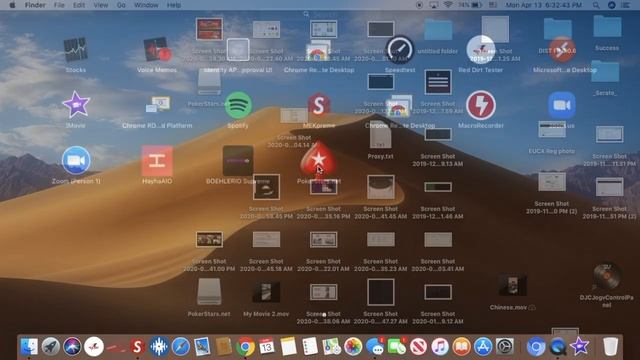Open Spotlight search in menu bar
Image resolution: width=640 pixels, height=360 pixels.
coord(596,5)
